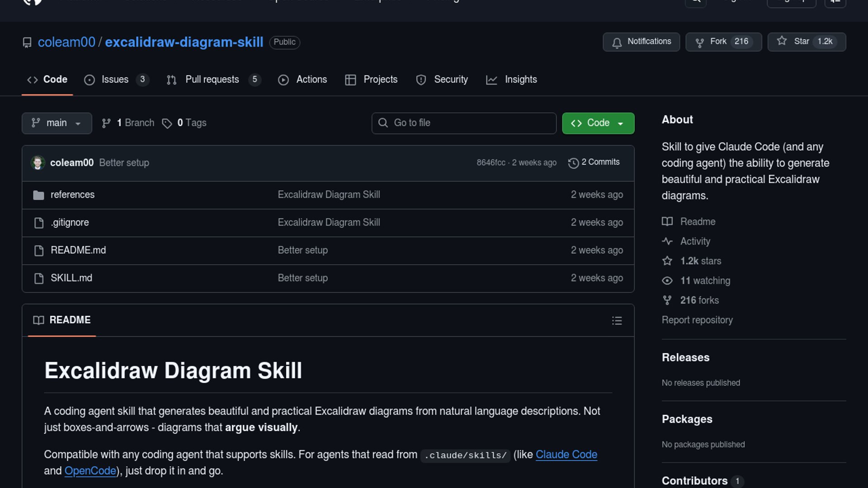Viewport: 868px width, 488px height.
Task: Click the Activity pulse icon
Action: [667, 241]
